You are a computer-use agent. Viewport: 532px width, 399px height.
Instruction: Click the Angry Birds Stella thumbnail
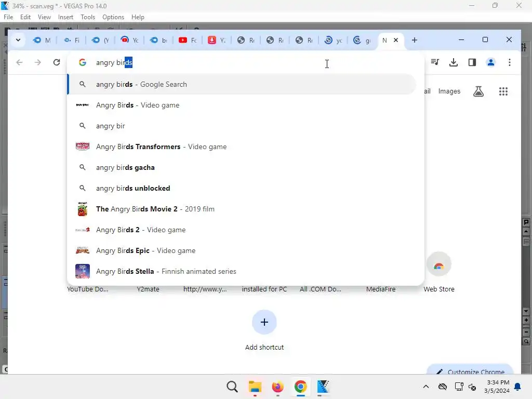click(x=83, y=271)
